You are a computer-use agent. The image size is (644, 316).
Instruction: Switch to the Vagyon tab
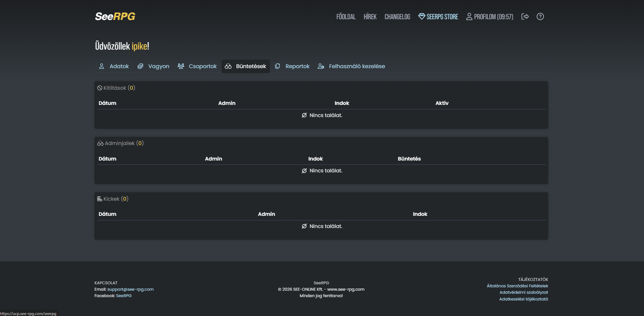point(153,66)
